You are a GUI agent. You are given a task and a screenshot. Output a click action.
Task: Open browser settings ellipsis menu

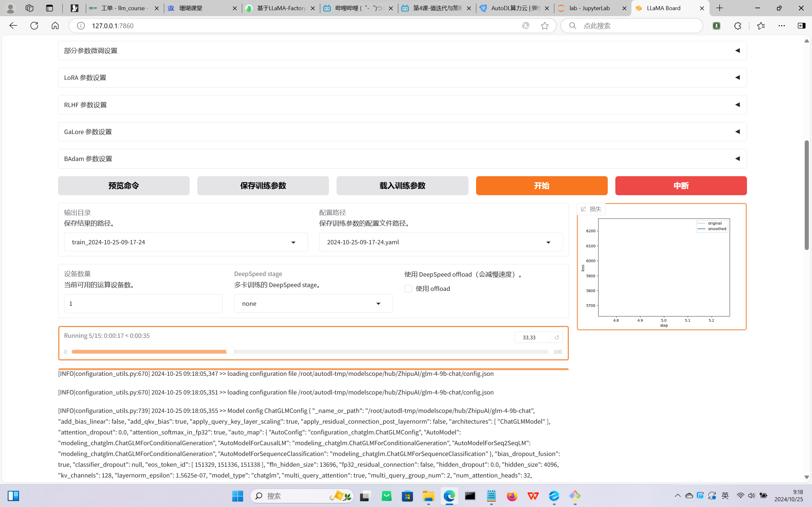tap(782, 26)
